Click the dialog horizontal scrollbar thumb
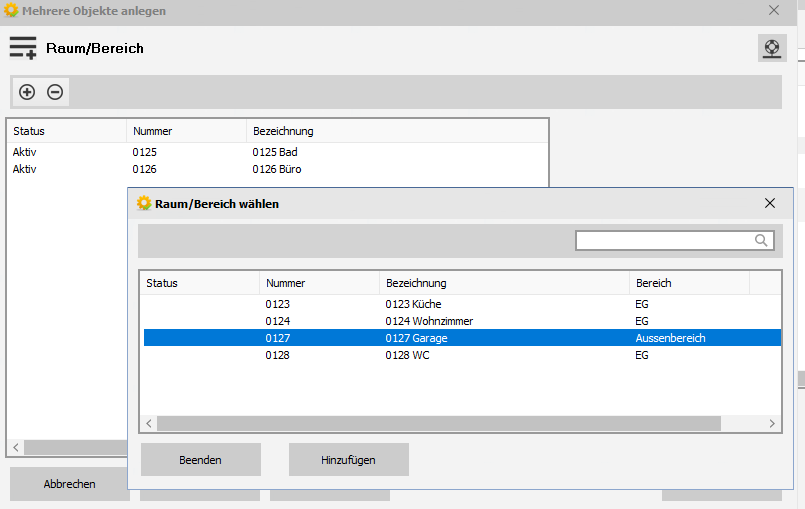 pyautogui.click(x=439, y=423)
